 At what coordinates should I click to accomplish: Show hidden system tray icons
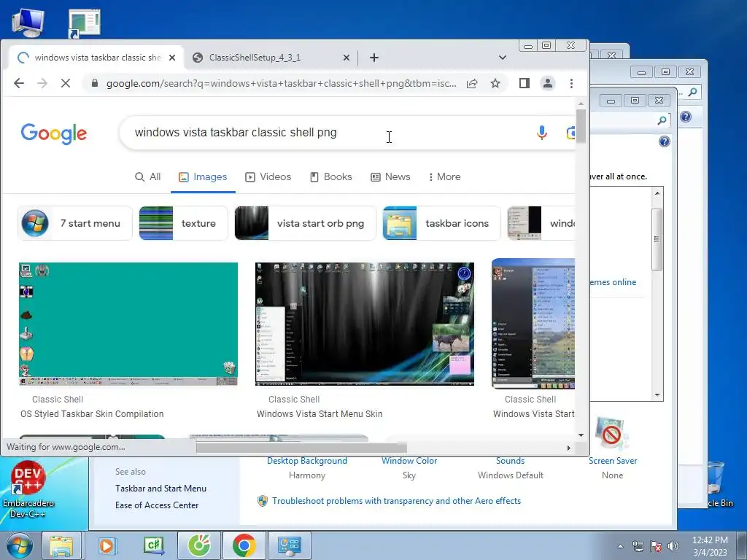(x=620, y=546)
